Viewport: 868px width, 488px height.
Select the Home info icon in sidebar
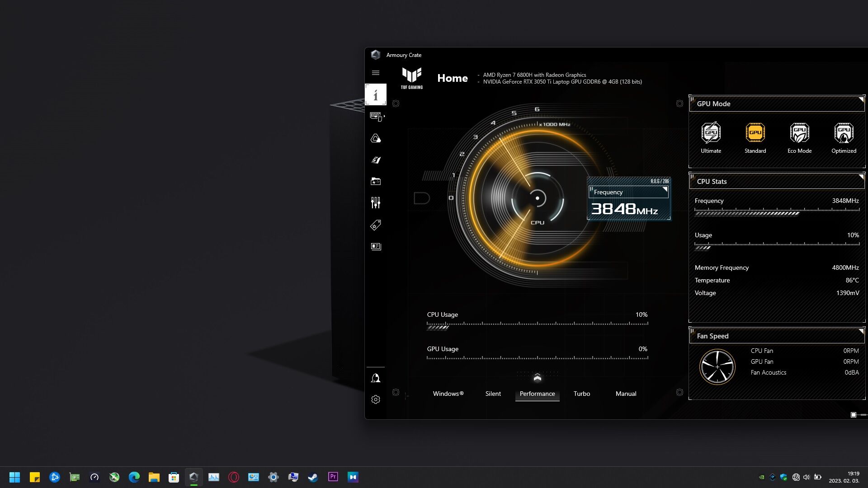(376, 94)
